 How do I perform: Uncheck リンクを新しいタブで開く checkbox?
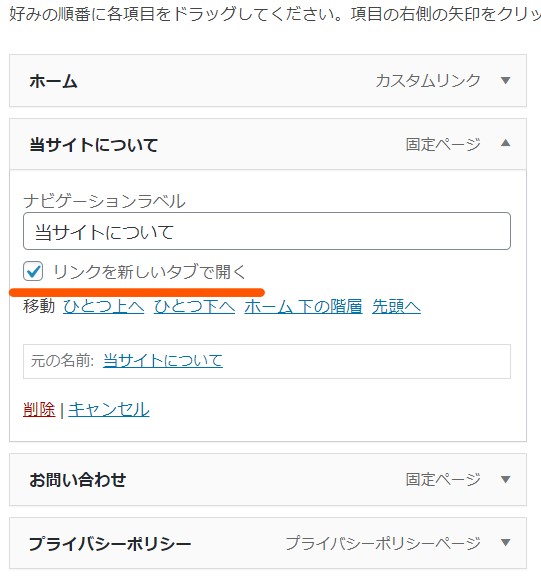point(33,271)
